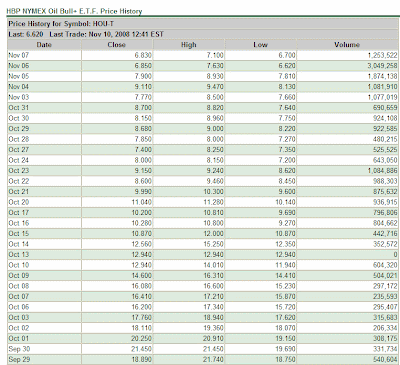Click high price 15.250
This screenshot has width=400, height=365.
tap(214, 244)
